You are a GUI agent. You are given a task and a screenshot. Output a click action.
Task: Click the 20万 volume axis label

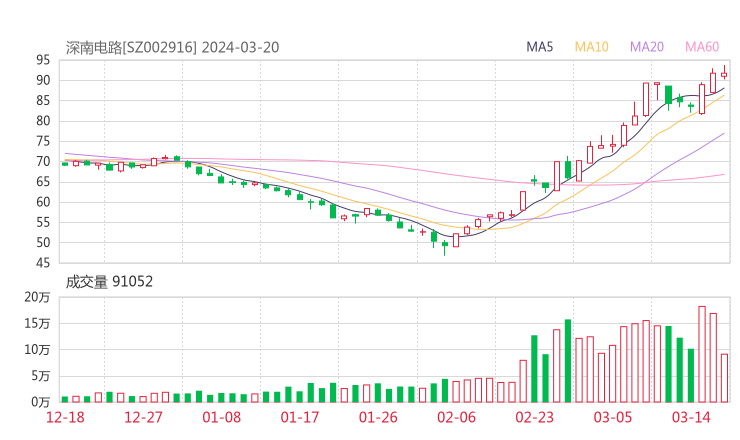pyautogui.click(x=37, y=297)
